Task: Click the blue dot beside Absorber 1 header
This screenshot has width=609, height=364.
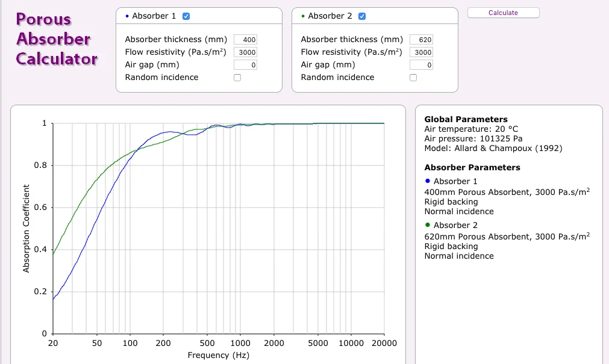Action: point(127,16)
